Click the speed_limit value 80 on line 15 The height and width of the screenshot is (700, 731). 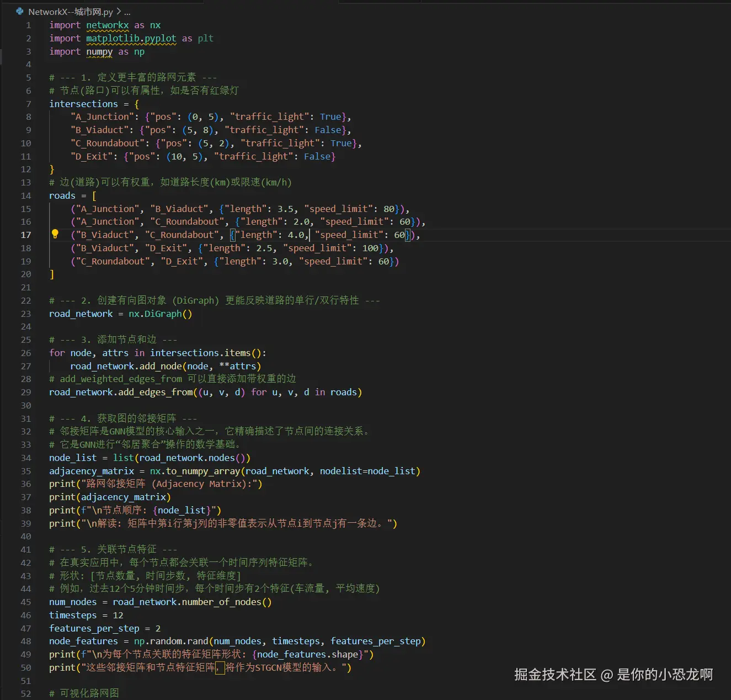pos(389,209)
